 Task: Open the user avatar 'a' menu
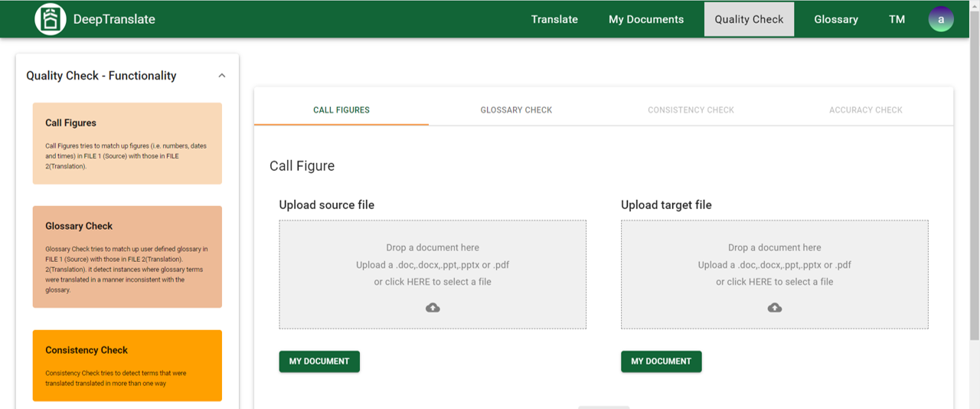click(x=941, y=19)
